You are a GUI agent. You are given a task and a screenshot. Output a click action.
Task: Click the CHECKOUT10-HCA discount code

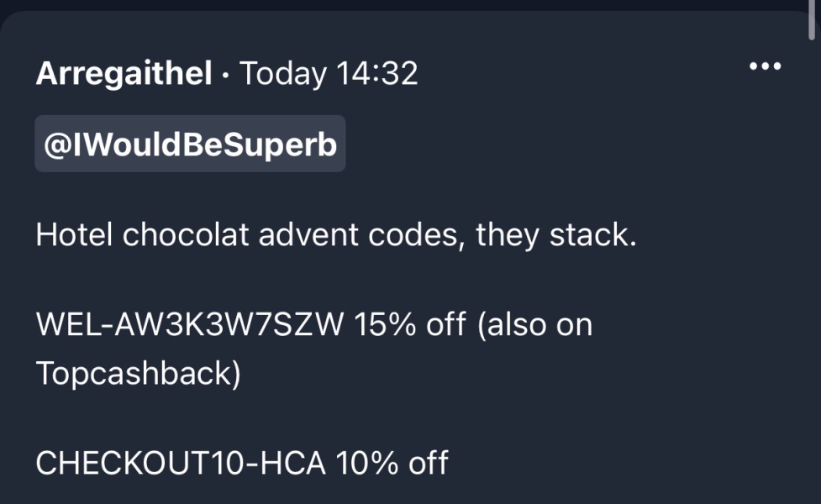[x=181, y=463]
